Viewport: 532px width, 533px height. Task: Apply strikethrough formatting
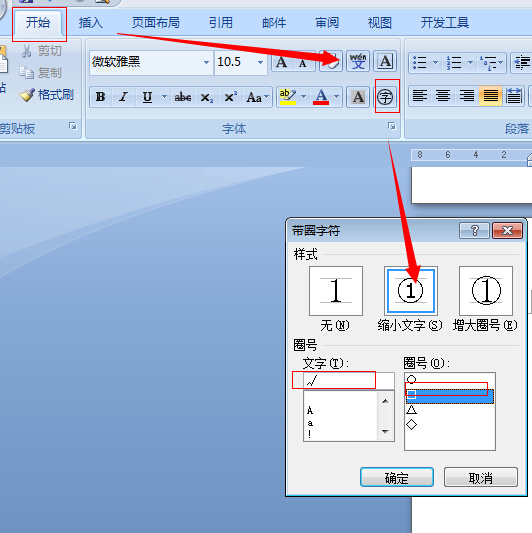coord(183,97)
